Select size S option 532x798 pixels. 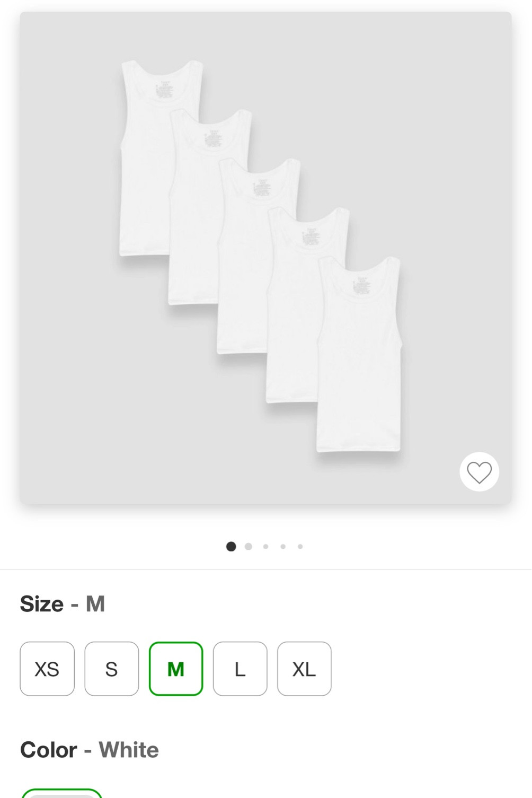(x=111, y=669)
